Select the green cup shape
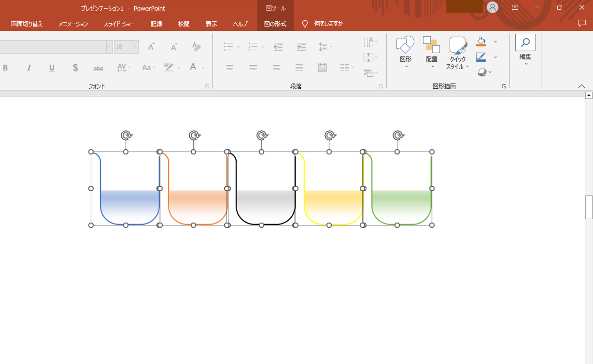The width and height of the screenshot is (593, 364). (x=397, y=188)
